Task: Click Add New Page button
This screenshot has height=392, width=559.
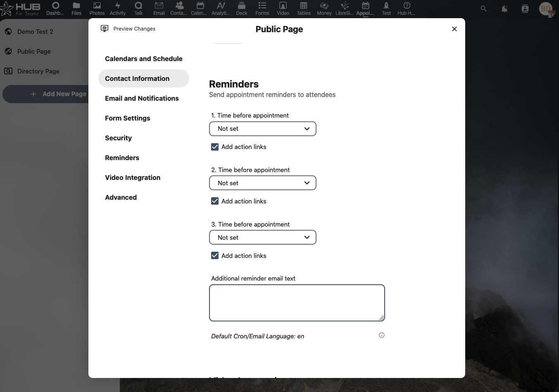Action: (x=59, y=94)
